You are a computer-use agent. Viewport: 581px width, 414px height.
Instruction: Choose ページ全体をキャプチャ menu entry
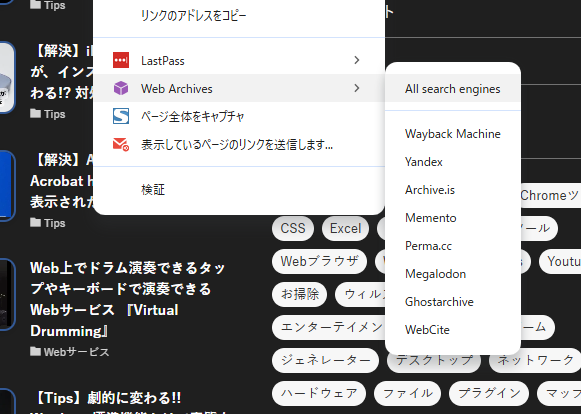tap(239, 116)
